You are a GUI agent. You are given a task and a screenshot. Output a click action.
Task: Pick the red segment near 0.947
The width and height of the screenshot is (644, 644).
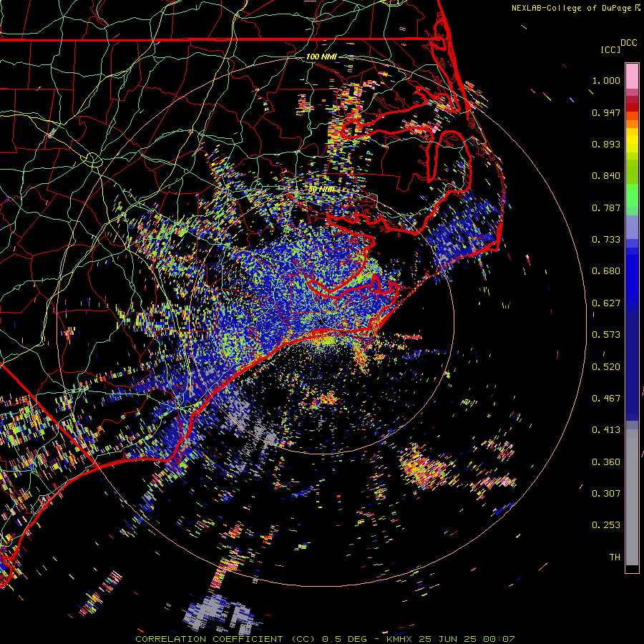coord(632,107)
